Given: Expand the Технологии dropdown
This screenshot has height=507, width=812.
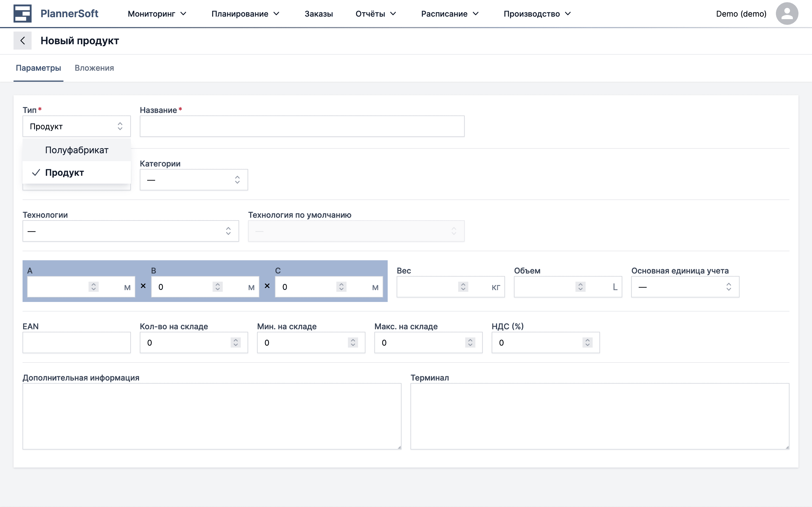Looking at the screenshot, I should pyautogui.click(x=130, y=231).
